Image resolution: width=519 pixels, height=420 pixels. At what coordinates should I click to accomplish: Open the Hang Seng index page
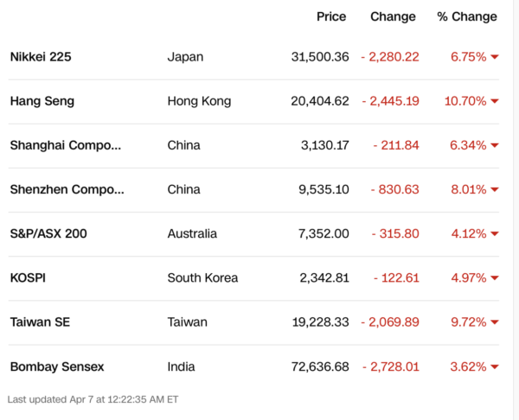(x=42, y=101)
